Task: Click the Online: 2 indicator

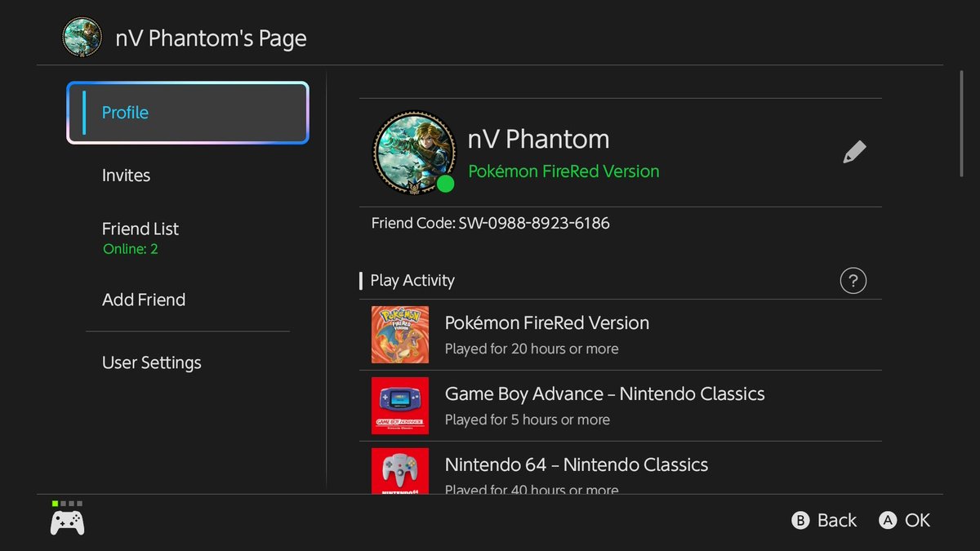Action: point(131,249)
